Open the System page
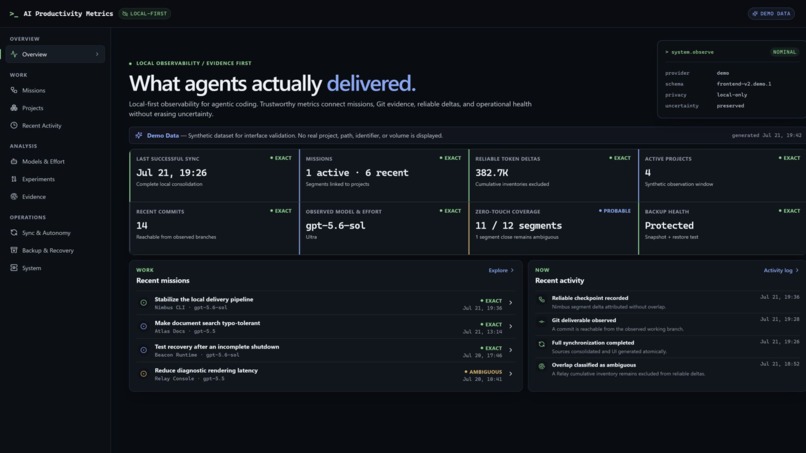 point(55,268)
